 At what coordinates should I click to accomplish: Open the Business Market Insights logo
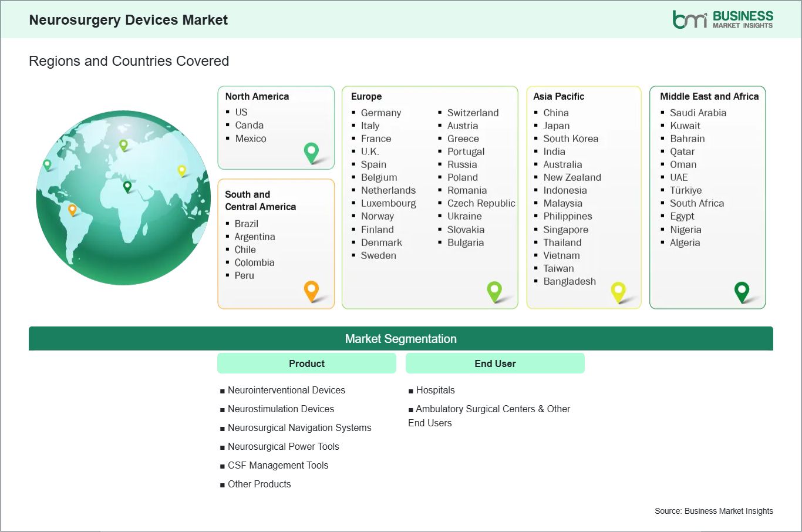[x=723, y=19]
